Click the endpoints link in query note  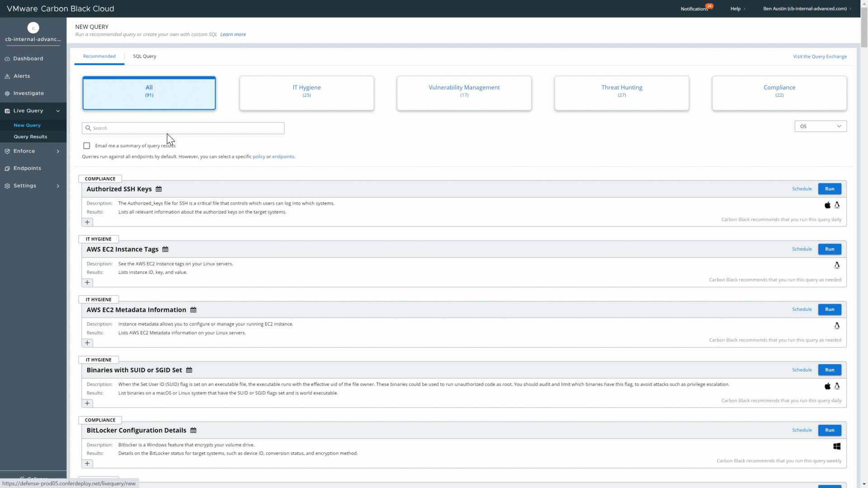[x=283, y=157]
